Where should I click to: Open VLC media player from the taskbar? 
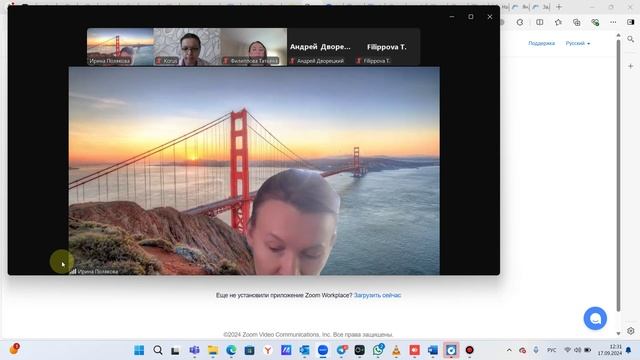(396, 350)
